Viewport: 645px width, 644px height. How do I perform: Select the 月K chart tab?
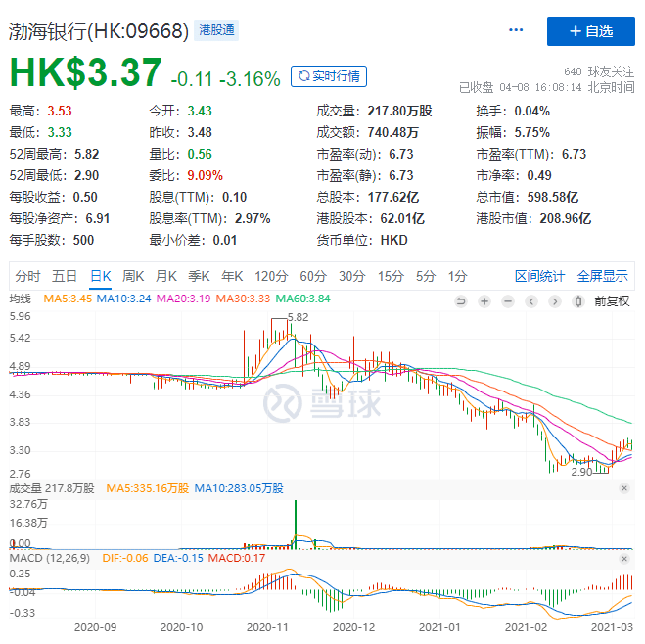tap(165, 276)
